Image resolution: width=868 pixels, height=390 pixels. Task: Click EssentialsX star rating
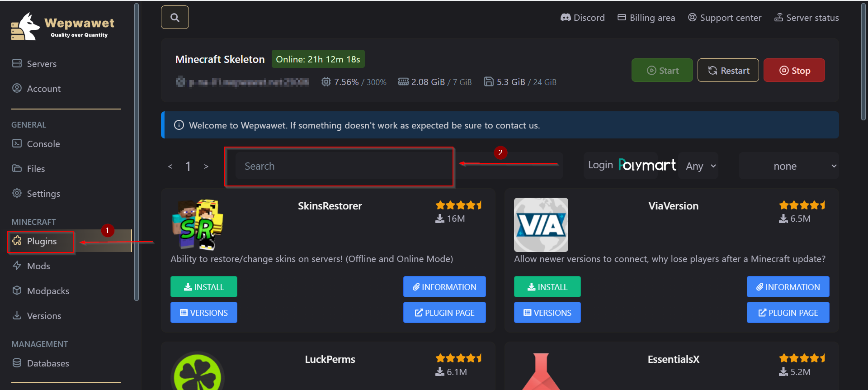click(802, 358)
